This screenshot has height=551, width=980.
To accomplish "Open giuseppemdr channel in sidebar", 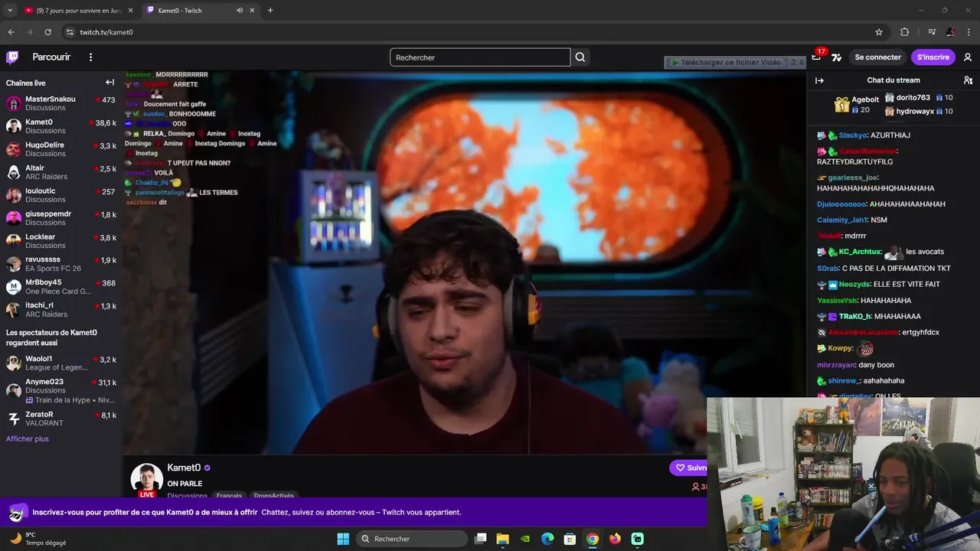I will point(61,218).
